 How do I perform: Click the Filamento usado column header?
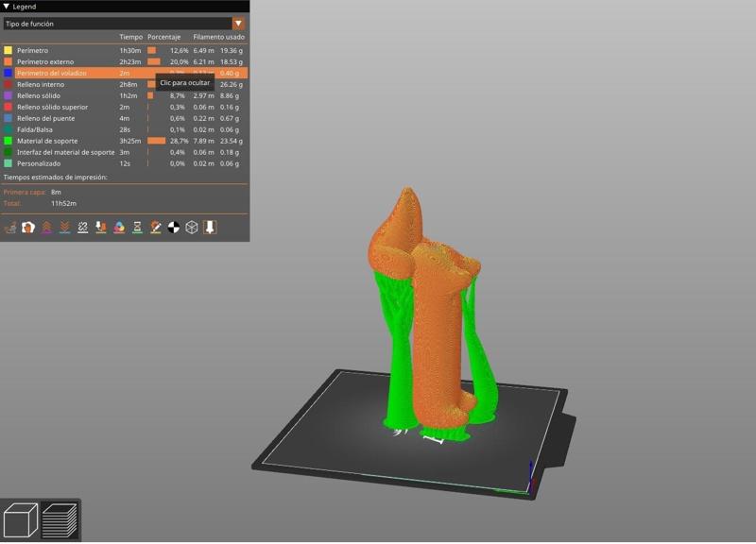tap(219, 37)
